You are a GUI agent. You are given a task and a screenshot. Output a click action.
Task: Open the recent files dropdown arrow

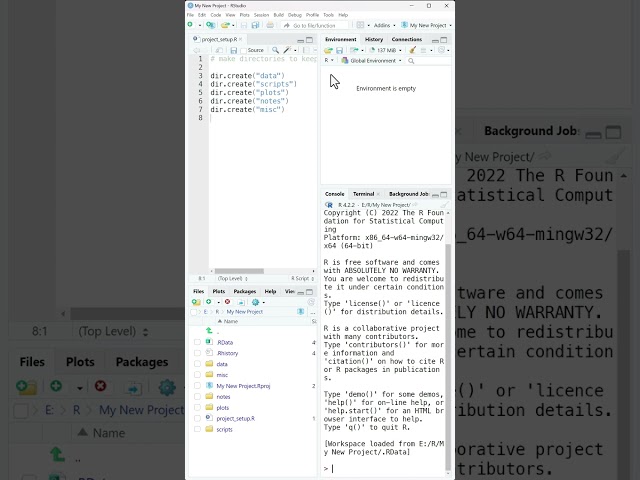point(233,25)
